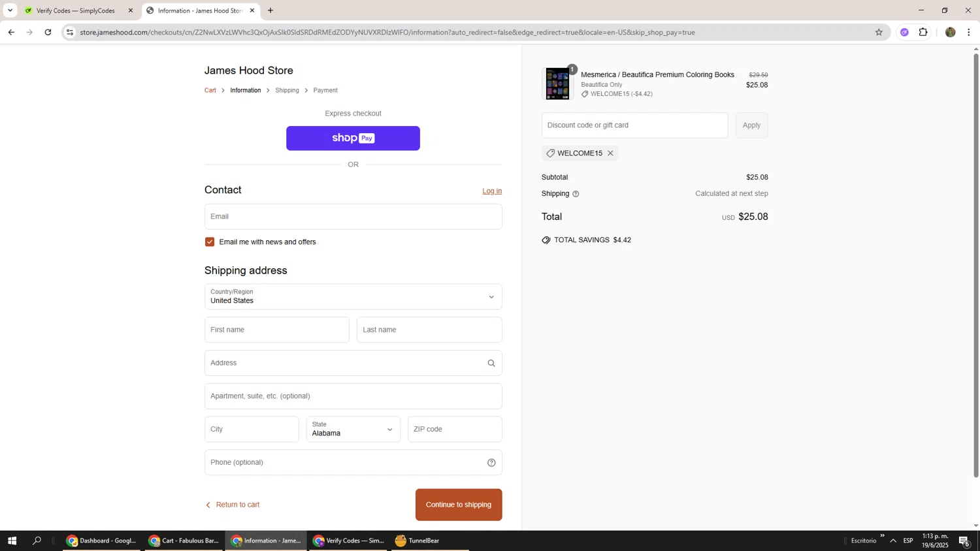Click the TOTAL SAVINGS $4.42 text

pyautogui.click(x=592, y=240)
